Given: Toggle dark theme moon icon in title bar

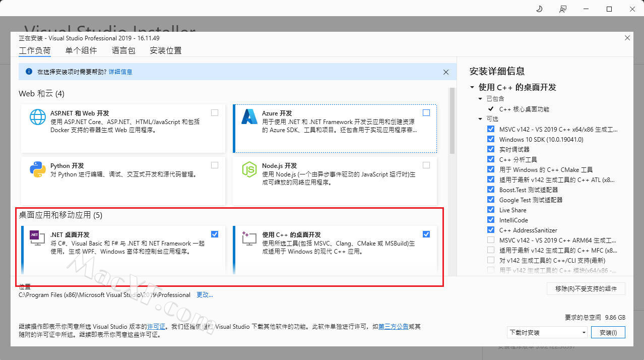Looking at the screenshot, I should (539, 9).
